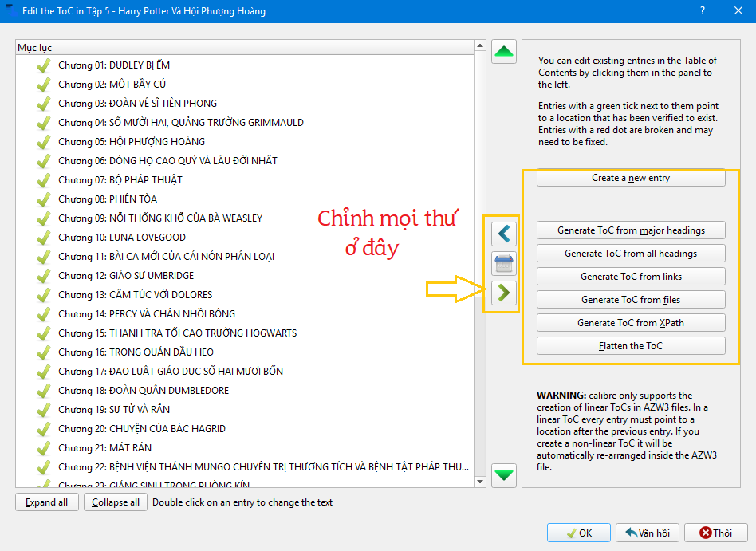
Task: Flatten the ToC
Action: [x=631, y=346]
